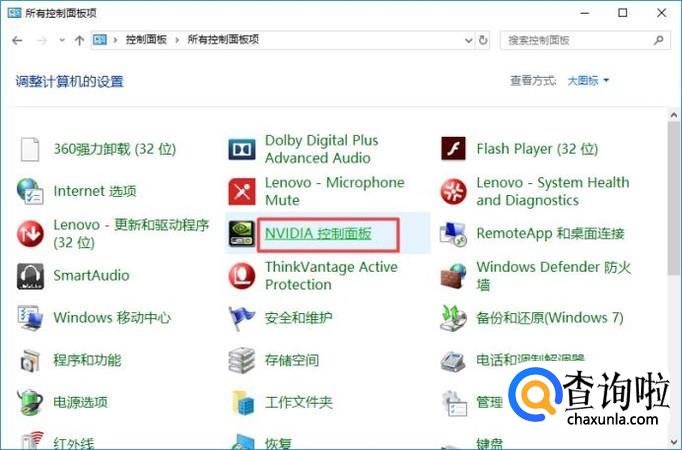Open the SmartAudio link
The image size is (682, 450).
pos(91,276)
